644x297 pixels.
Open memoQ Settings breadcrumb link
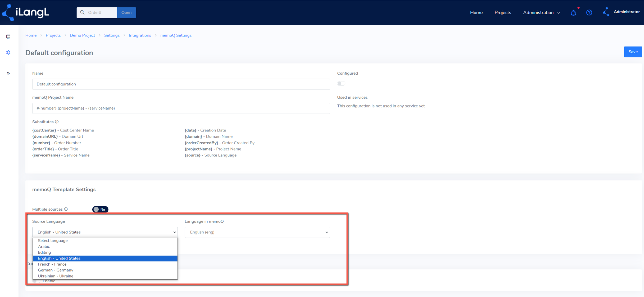click(x=176, y=35)
